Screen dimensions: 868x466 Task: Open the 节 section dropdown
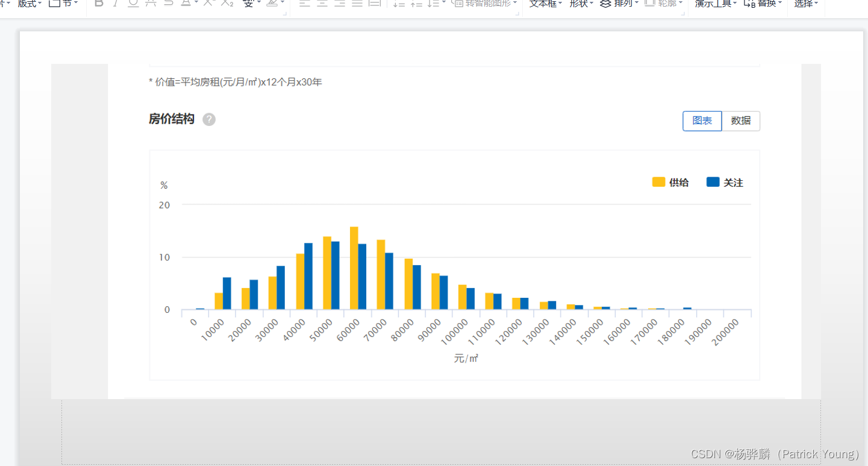pos(63,3)
